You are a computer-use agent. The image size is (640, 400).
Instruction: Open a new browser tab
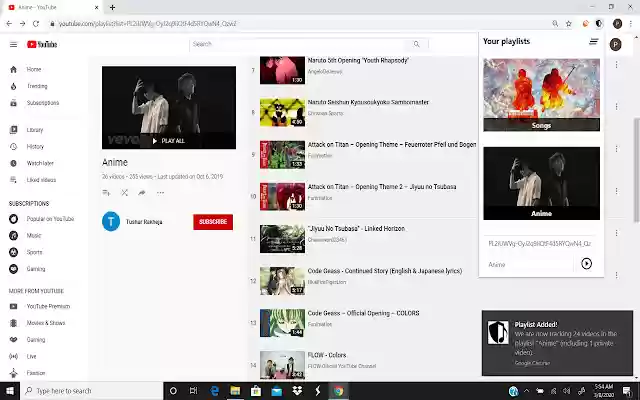112,7
